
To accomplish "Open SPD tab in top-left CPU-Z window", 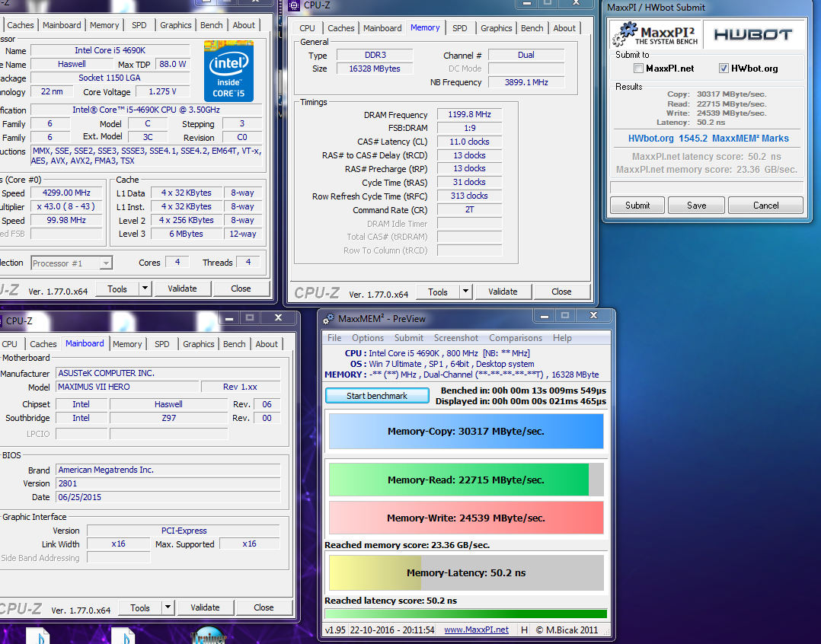I will pyautogui.click(x=139, y=25).
